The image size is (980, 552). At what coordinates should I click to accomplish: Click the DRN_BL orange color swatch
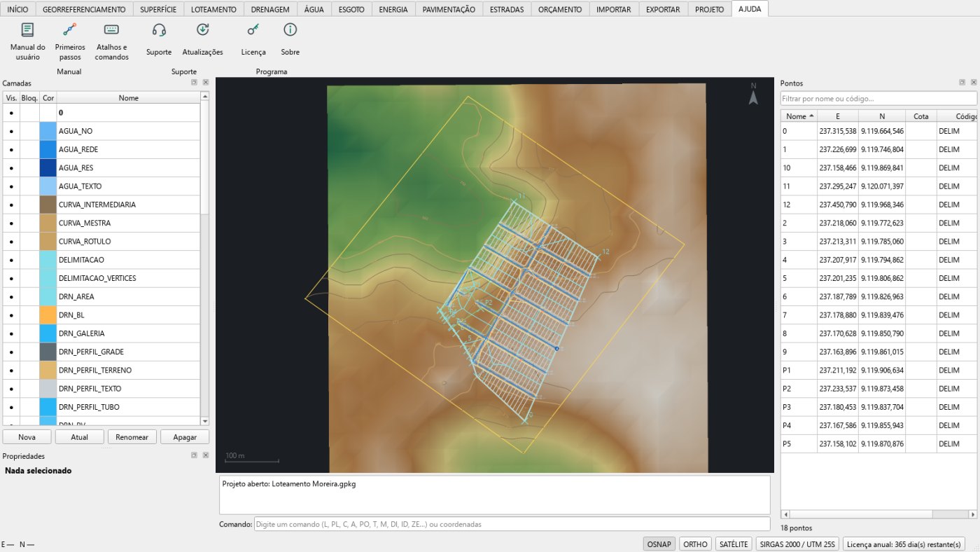pyautogui.click(x=48, y=315)
